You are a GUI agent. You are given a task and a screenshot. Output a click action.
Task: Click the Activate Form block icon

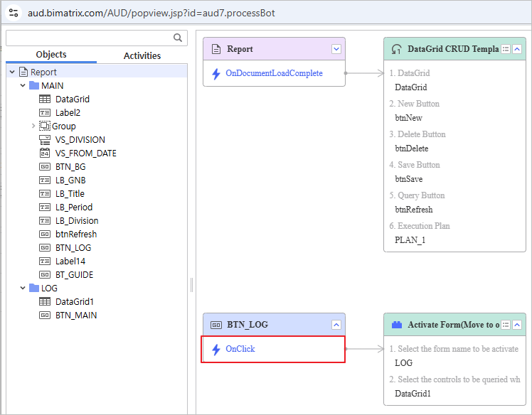point(396,325)
